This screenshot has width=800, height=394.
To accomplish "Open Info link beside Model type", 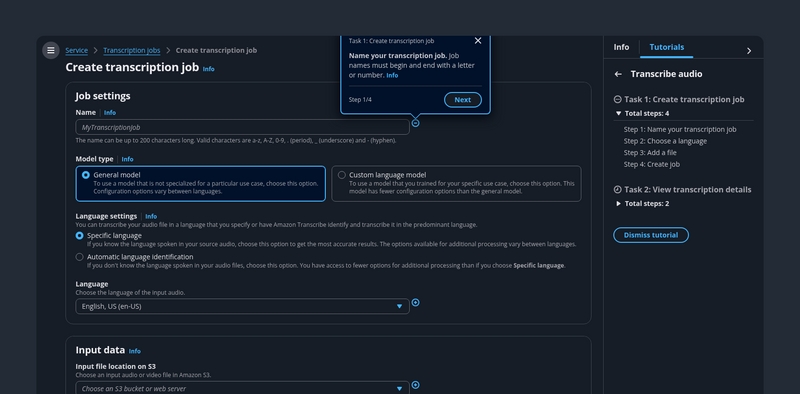I will (x=128, y=159).
